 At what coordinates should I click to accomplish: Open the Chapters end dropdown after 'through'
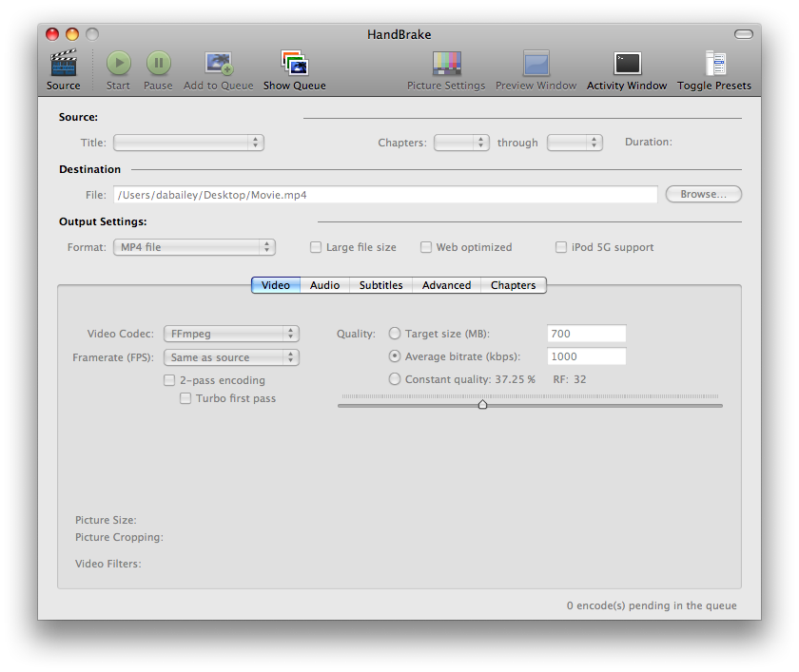click(x=575, y=143)
